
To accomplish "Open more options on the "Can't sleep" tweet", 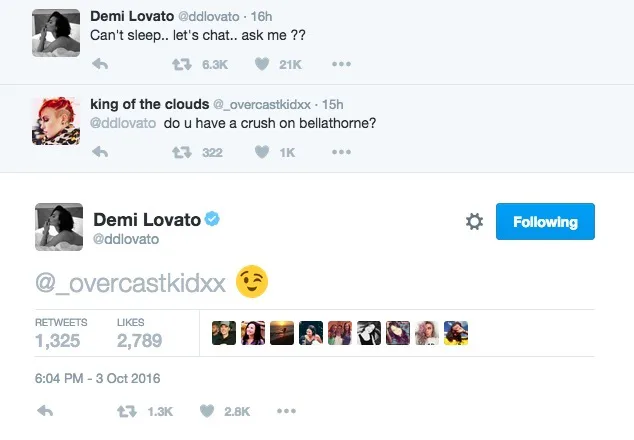I will coord(341,65).
